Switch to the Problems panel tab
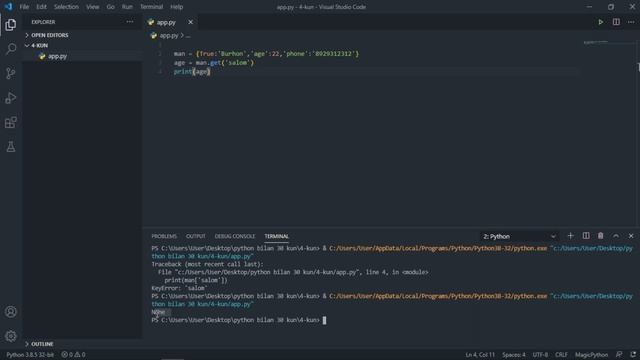This screenshot has height=360, width=640. (164, 236)
